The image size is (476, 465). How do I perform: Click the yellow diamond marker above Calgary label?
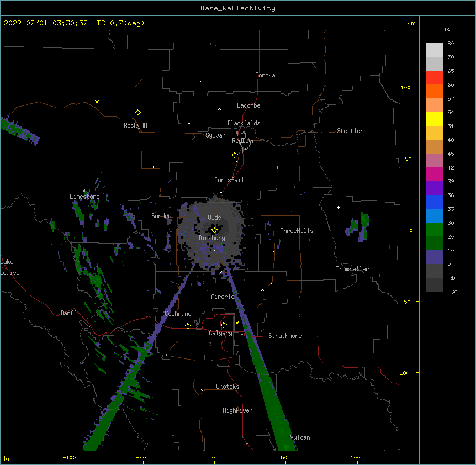pyautogui.click(x=224, y=325)
